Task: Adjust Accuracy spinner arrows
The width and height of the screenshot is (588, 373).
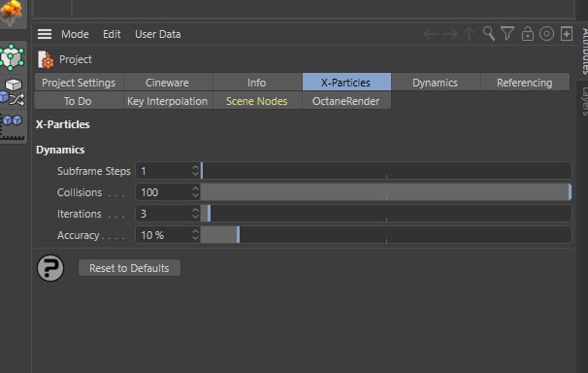Action: (x=195, y=235)
